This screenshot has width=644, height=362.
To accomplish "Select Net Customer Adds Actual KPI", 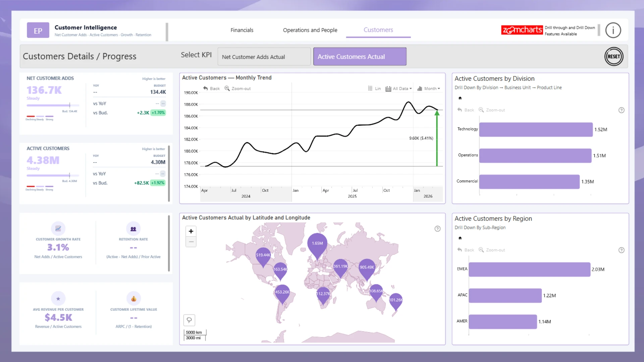I will pos(264,57).
